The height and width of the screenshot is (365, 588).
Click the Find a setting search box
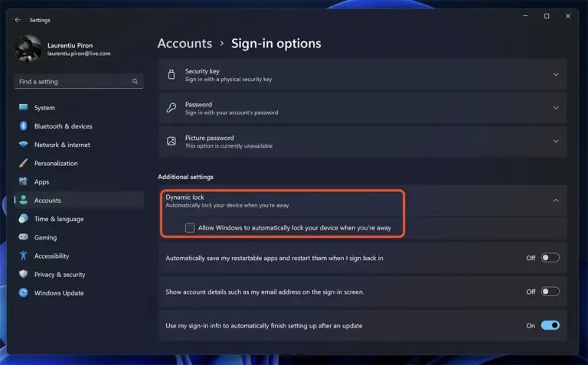coord(79,81)
